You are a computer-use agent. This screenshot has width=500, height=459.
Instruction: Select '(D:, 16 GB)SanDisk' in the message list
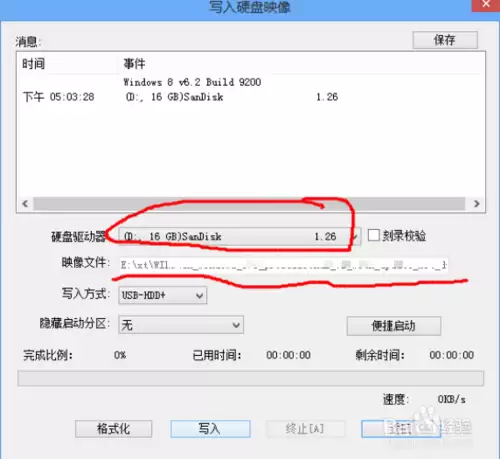(174, 97)
